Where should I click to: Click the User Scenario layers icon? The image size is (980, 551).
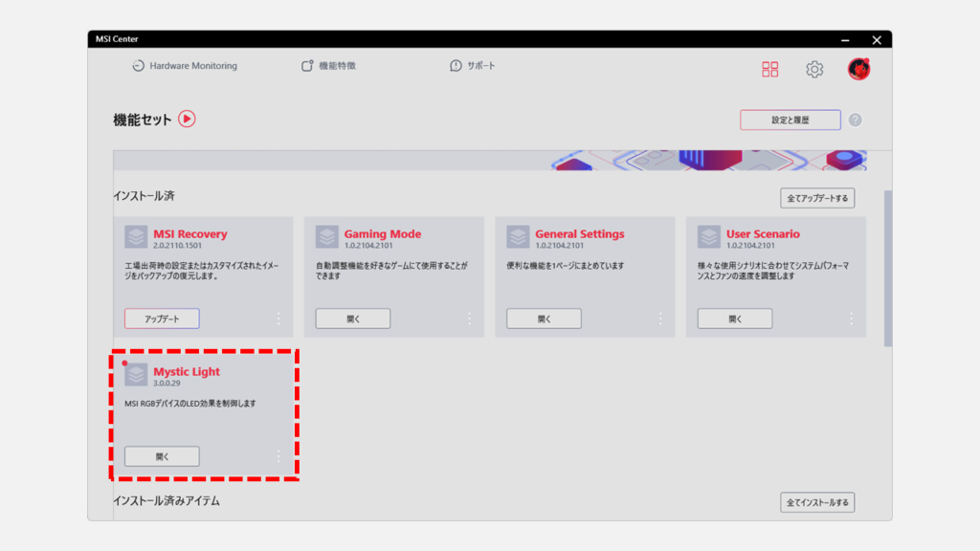click(x=709, y=237)
